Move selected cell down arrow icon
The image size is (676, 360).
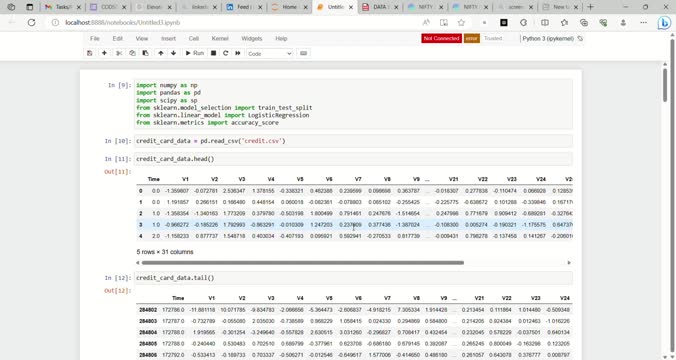point(173,53)
